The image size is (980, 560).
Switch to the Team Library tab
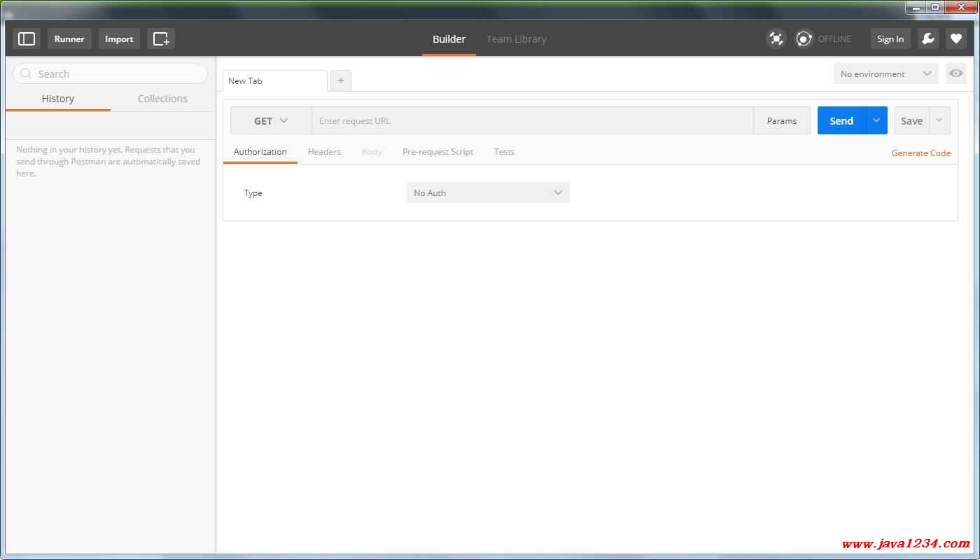pos(517,39)
